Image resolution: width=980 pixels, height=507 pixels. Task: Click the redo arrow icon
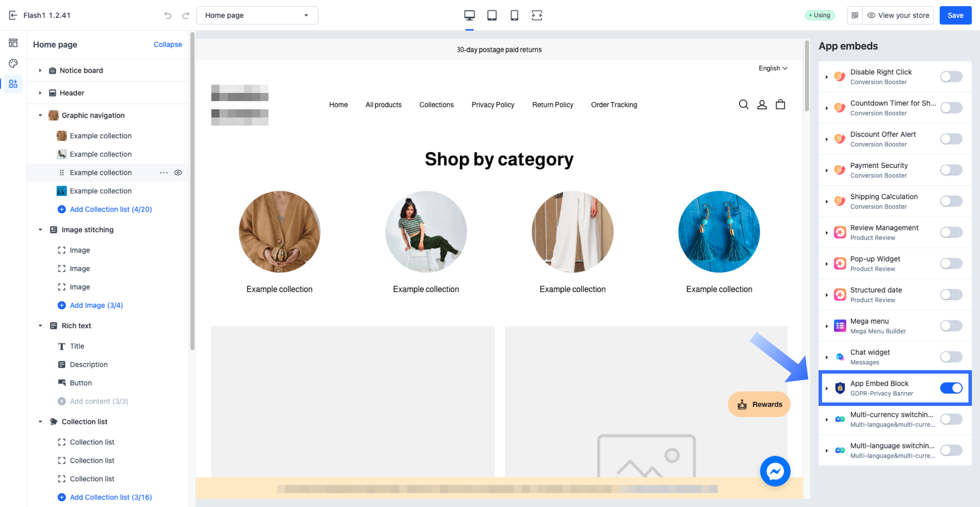(186, 15)
